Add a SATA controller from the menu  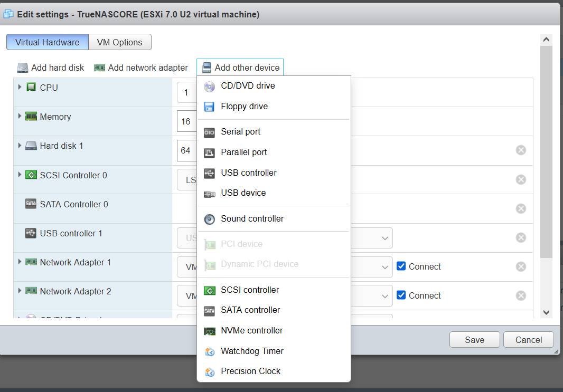[x=274, y=310]
